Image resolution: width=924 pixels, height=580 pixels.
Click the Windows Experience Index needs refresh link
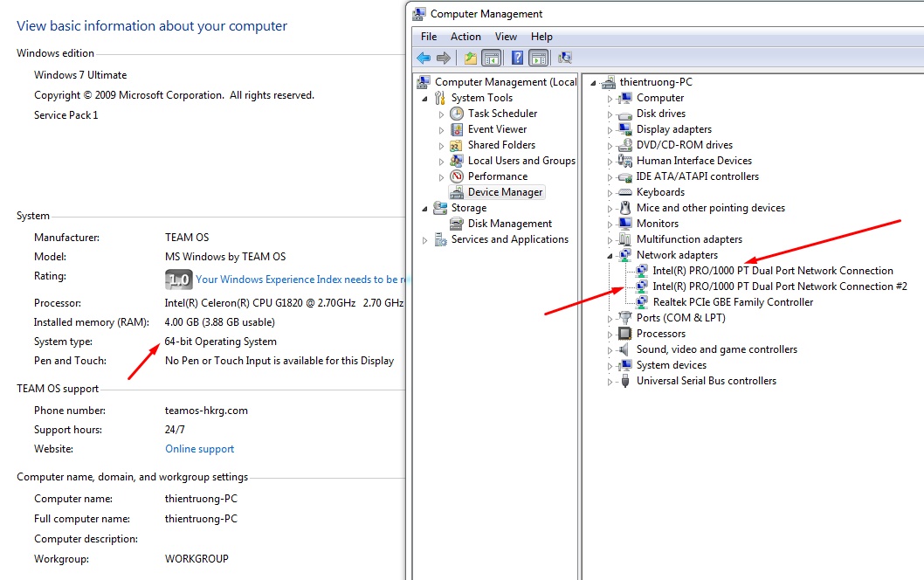click(301, 280)
